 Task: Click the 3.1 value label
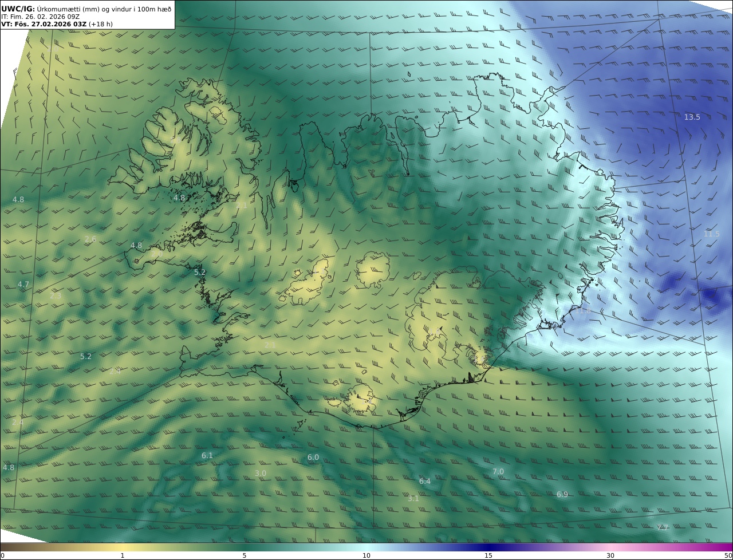click(x=413, y=498)
